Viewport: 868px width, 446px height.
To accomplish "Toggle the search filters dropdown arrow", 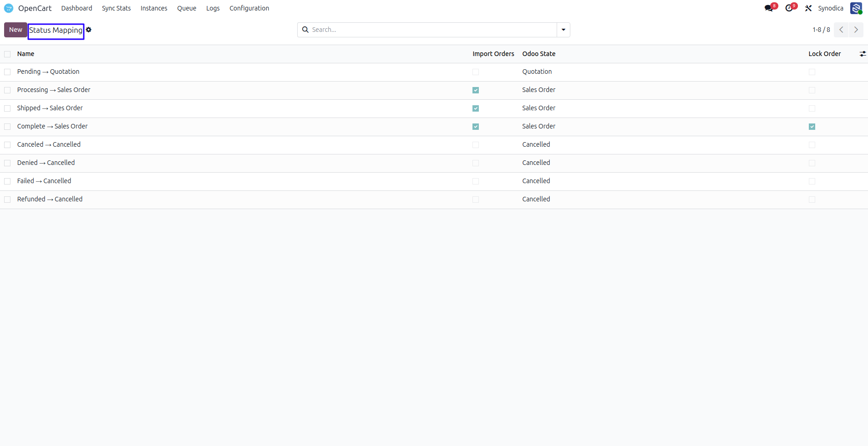I will click(563, 30).
